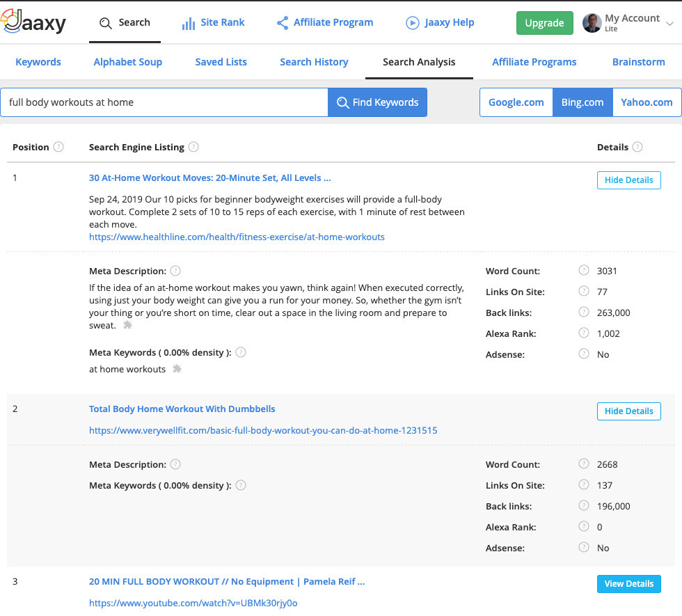Open the '30 At-Home Workout Moves' listing title
Viewport: 682px width, 616px height.
pyautogui.click(x=209, y=178)
